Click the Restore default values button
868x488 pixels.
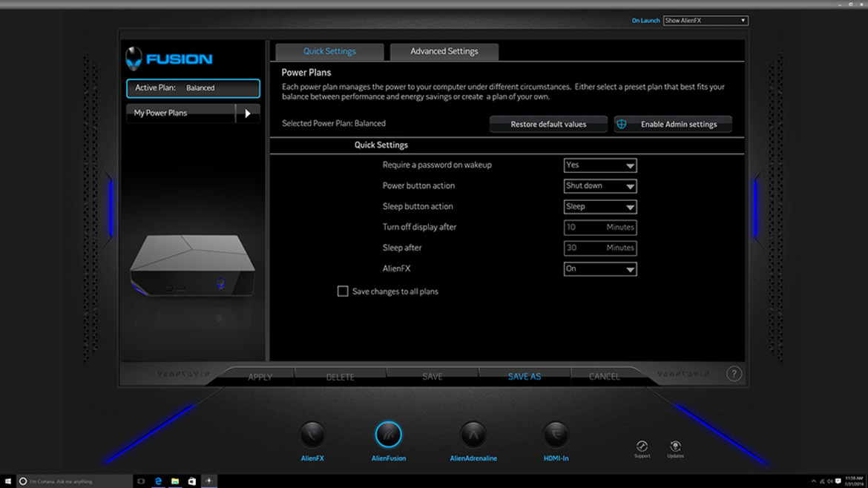[548, 125]
